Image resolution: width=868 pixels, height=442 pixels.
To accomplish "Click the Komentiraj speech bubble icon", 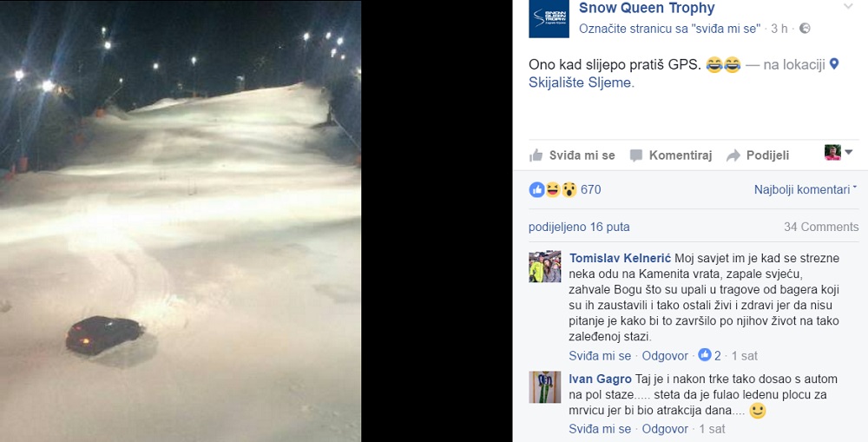I will pyautogui.click(x=636, y=155).
